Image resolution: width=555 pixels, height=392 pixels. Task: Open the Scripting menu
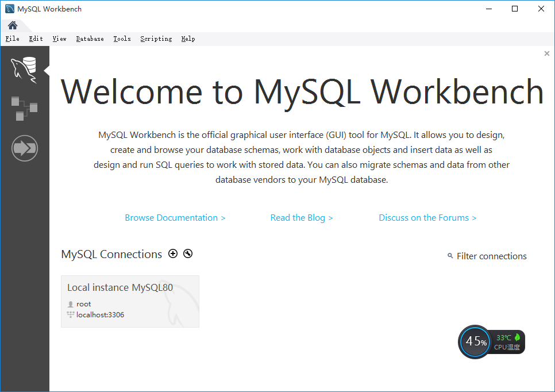pyautogui.click(x=156, y=39)
